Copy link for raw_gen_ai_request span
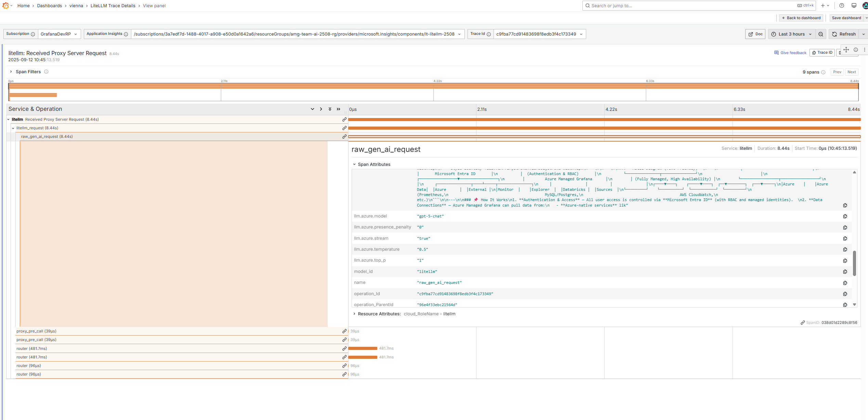Viewport: 868px width, 420px height. pos(344,136)
